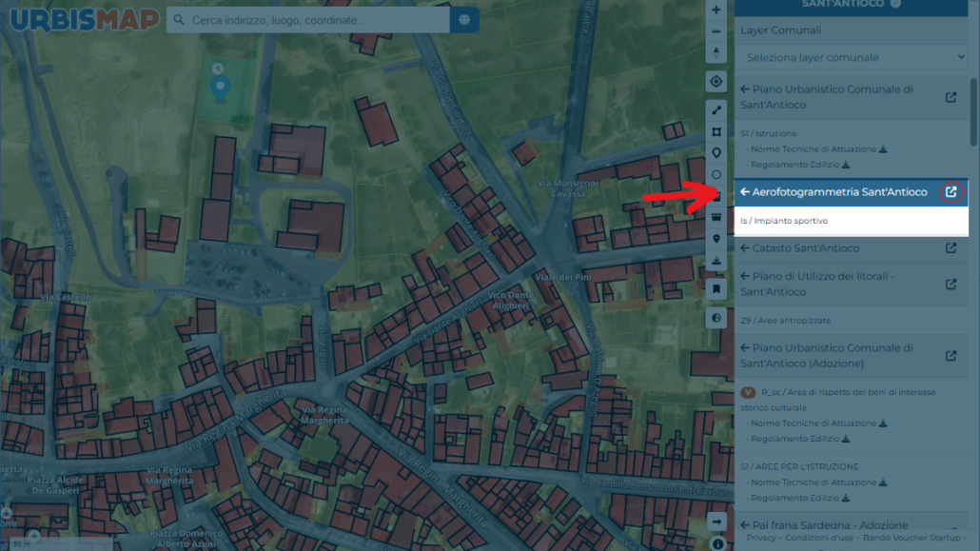Collapse Pai frana Sardegna - Adozione layer
Screen dimensions: 980x551
click(745, 525)
